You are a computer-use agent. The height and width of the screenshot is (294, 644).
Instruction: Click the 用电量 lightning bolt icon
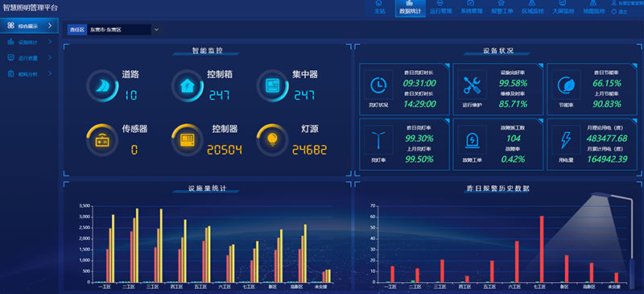[566, 140]
